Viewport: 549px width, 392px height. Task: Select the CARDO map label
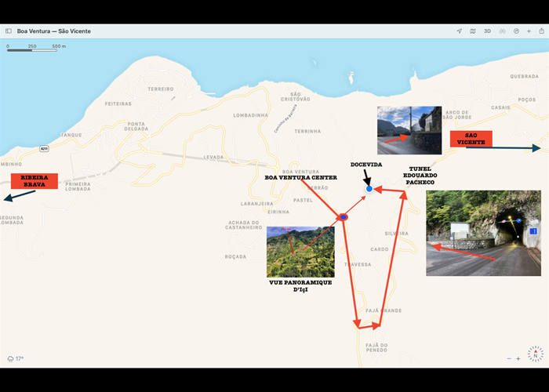pyautogui.click(x=380, y=249)
